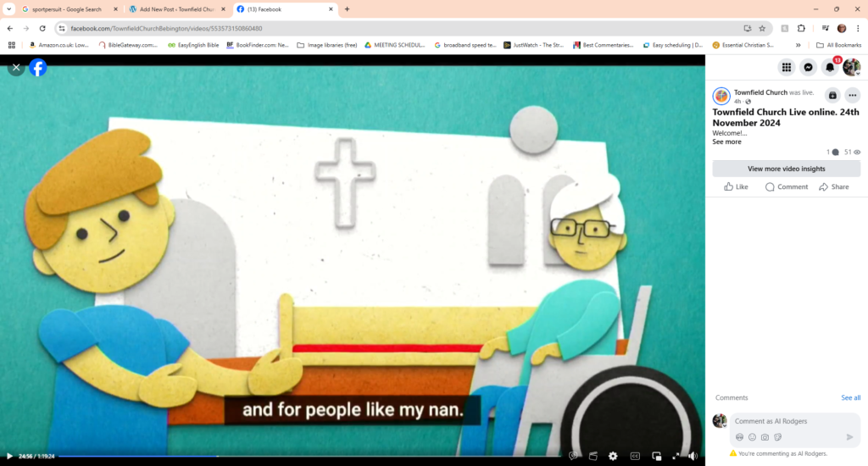The image size is (868, 466).
Task: Open All Bookmarks folder
Action: [838, 46]
